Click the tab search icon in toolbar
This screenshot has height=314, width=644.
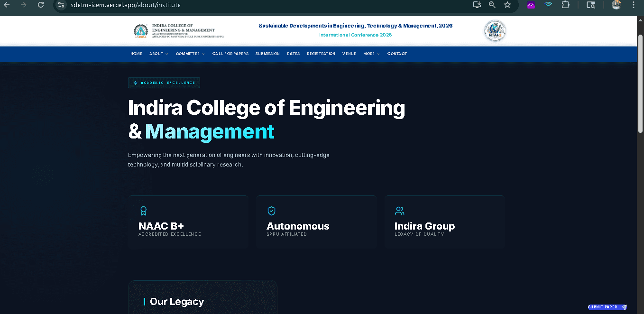point(590,5)
